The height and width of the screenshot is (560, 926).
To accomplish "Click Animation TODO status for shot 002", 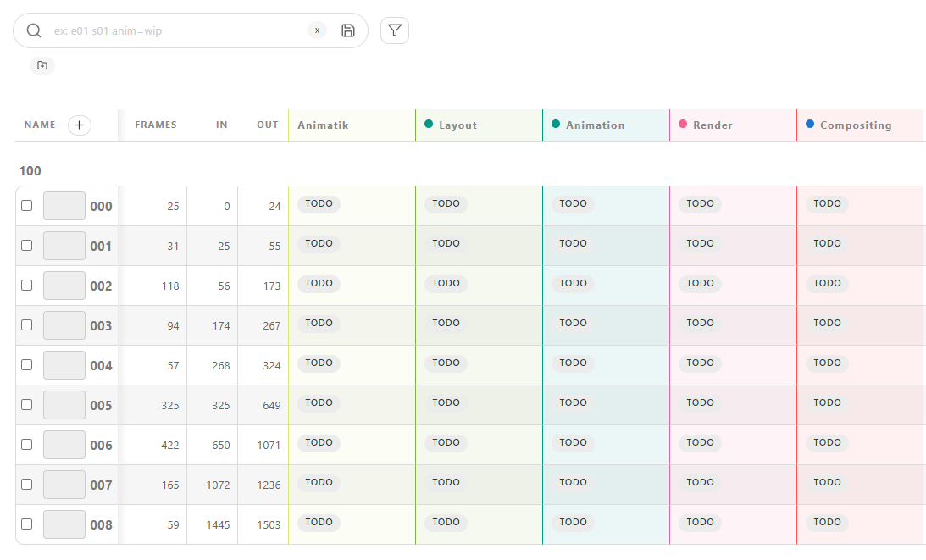I will coord(573,284).
